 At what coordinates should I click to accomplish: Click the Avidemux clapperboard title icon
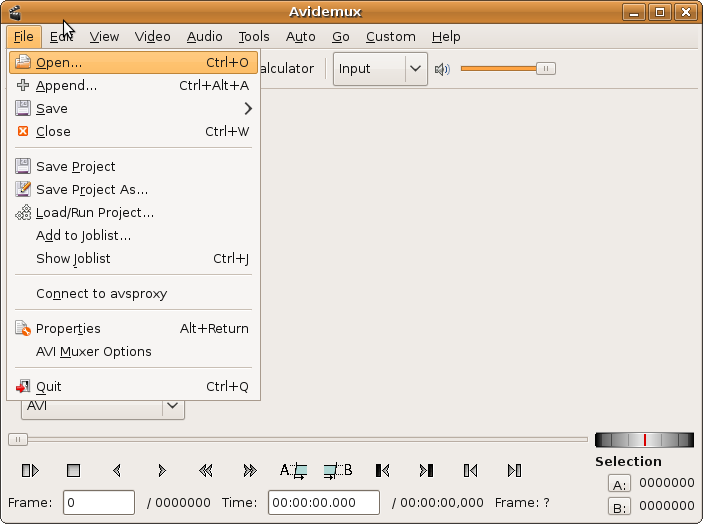[x=15, y=12]
